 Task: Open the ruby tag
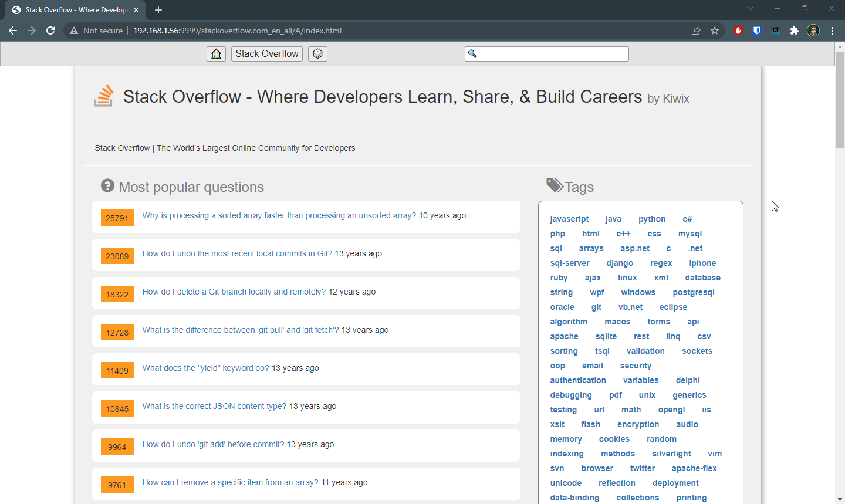point(559,278)
